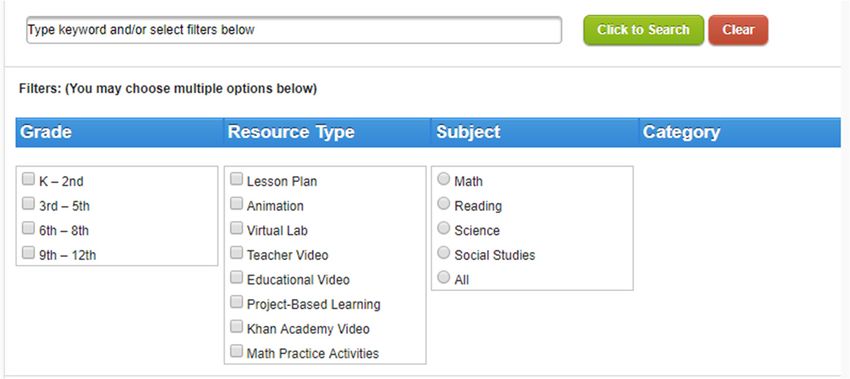The width and height of the screenshot is (850, 379).
Task: Tick the 6th – 8th grade filter
Action: [x=28, y=228]
